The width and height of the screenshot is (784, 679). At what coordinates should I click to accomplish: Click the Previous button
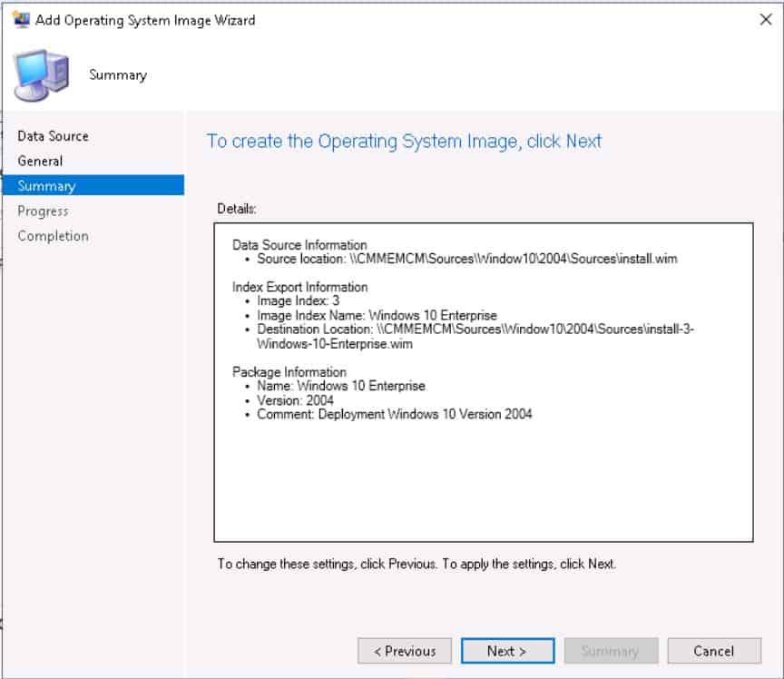405,651
